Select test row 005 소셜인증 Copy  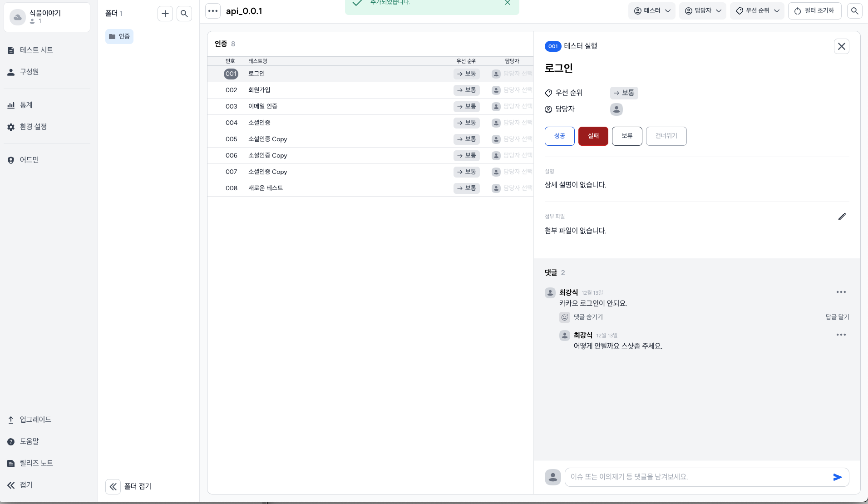[370, 139]
